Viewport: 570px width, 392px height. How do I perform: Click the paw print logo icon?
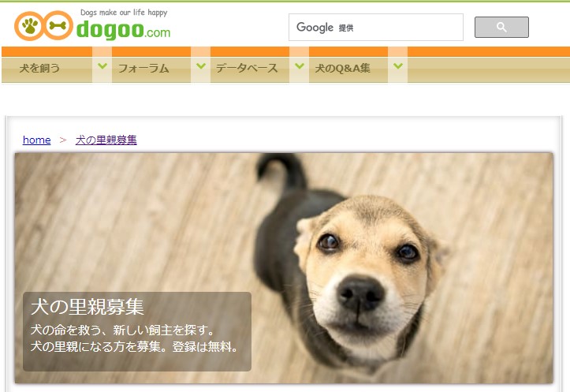pos(29,25)
